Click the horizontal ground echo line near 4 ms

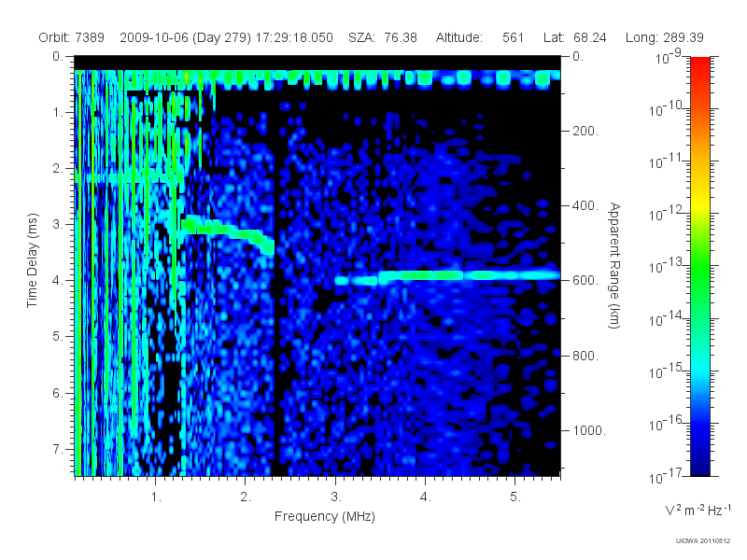(447, 276)
